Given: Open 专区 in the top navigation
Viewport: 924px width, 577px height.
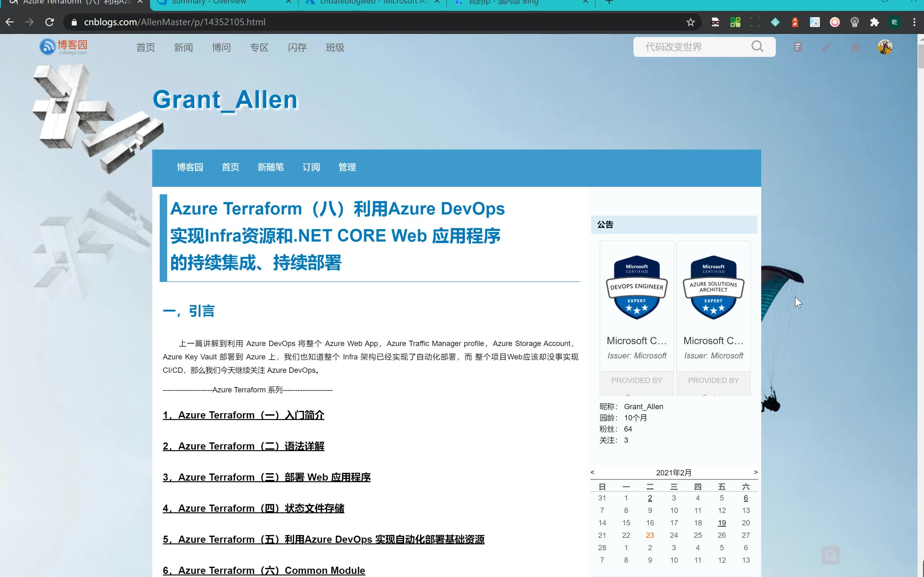Looking at the screenshot, I should click(259, 47).
